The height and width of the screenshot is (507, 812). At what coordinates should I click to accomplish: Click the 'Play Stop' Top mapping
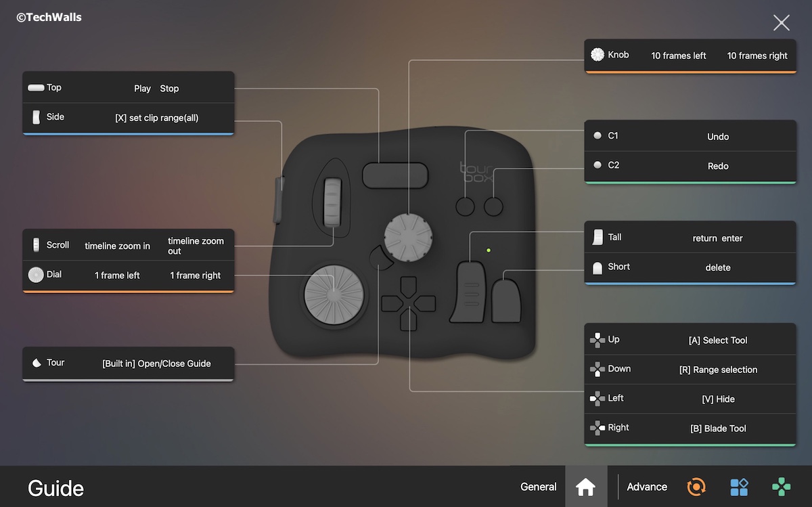[156, 88]
